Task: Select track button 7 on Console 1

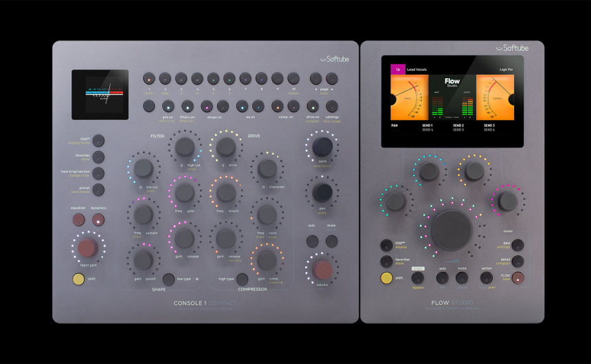Action: 245,79
